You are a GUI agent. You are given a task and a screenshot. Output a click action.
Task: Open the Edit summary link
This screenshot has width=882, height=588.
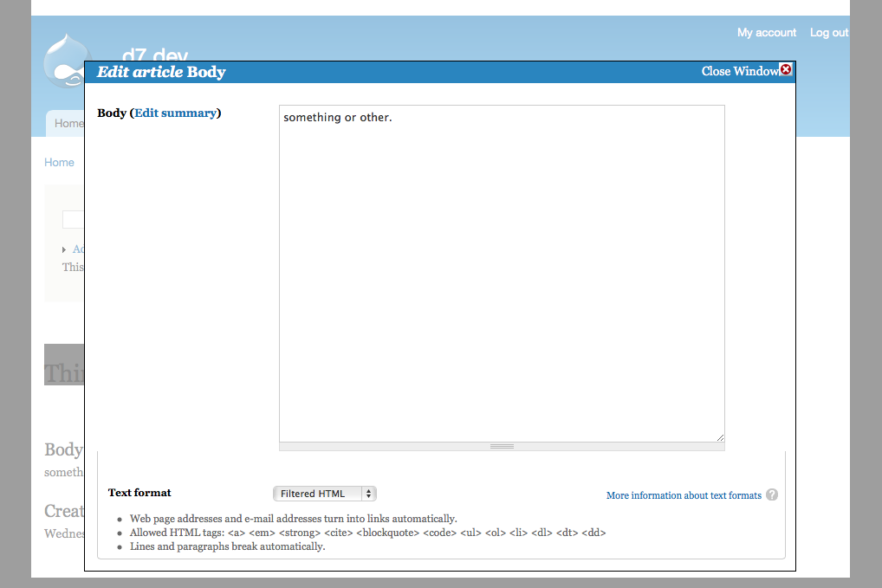click(x=176, y=113)
